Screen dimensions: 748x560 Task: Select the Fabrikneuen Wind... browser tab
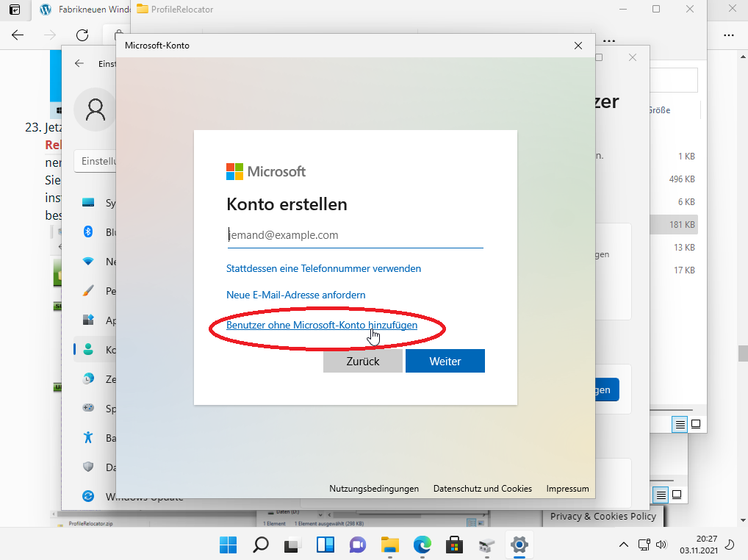(84, 10)
